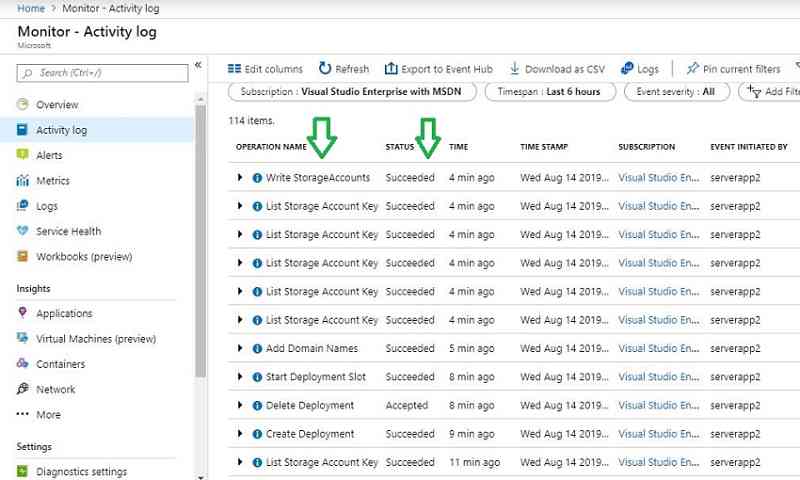Click the Logs sidebar icon
Image resolution: width=800 pixels, height=480 pixels.
tap(22, 206)
